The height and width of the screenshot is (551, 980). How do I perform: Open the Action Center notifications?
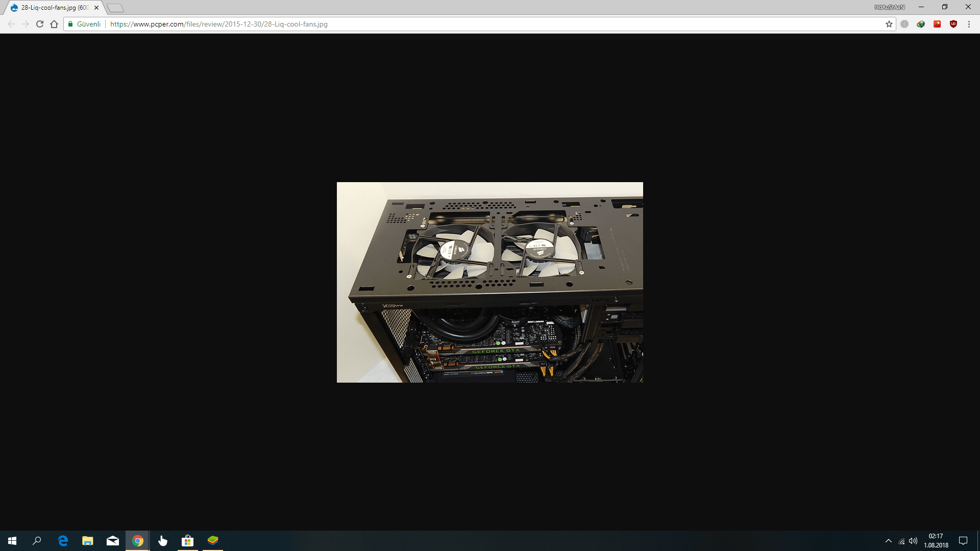click(963, 541)
